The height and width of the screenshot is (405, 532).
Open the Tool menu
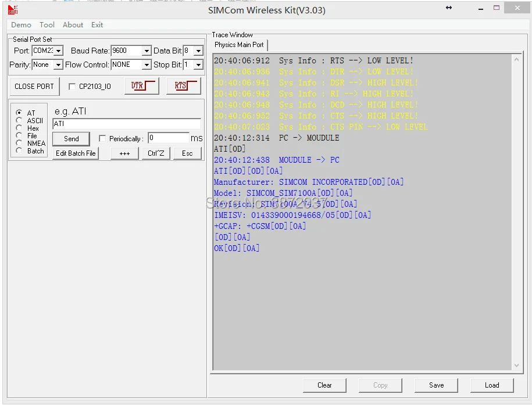click(47, 25)
